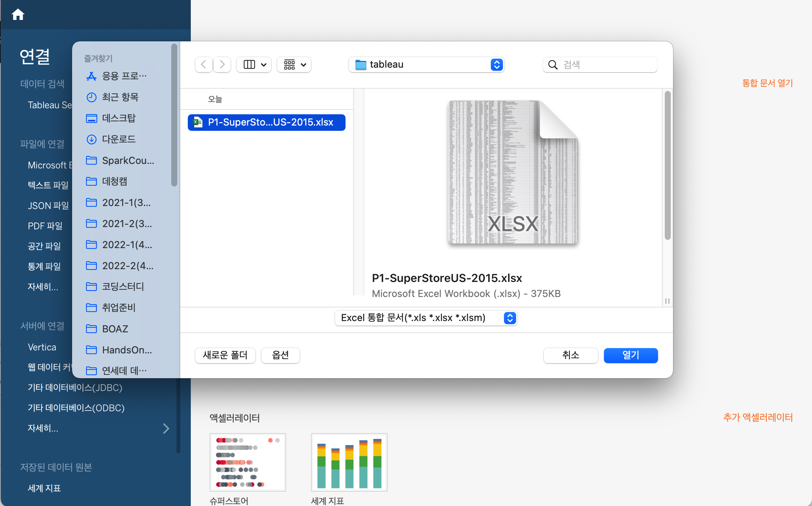Open 세계 지표 accelerator thumbnail
Image resolution: width=812 pixels, height=506 pixels.
point(349,462)
